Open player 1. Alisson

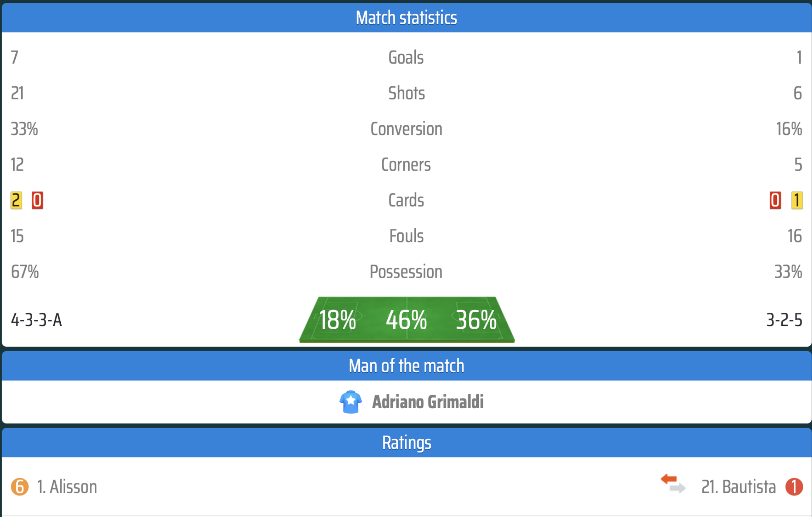(67, 487)
